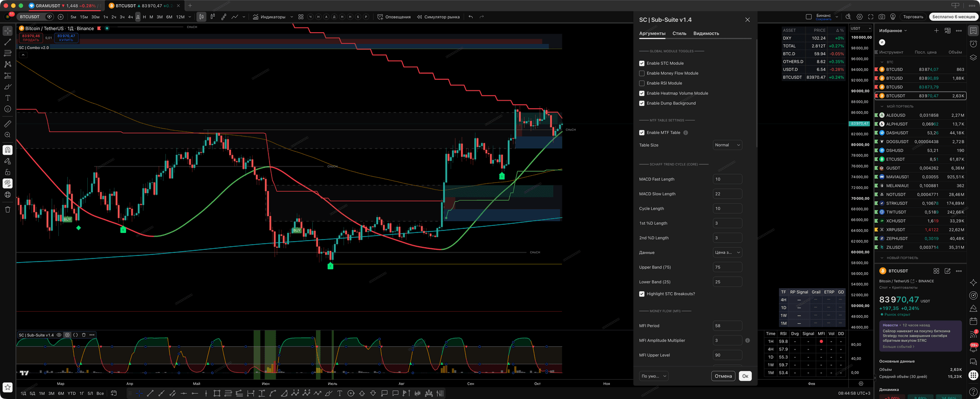Uncheck Enable Heatmap Volume Module

pos(642,93)
